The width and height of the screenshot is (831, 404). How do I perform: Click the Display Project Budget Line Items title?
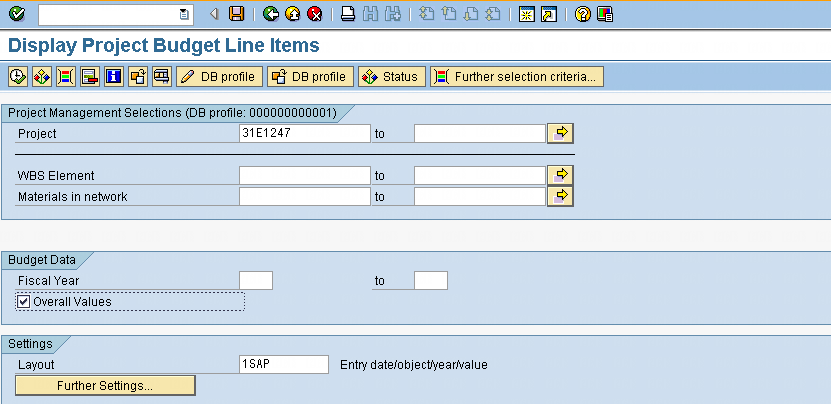pos(164,46)
